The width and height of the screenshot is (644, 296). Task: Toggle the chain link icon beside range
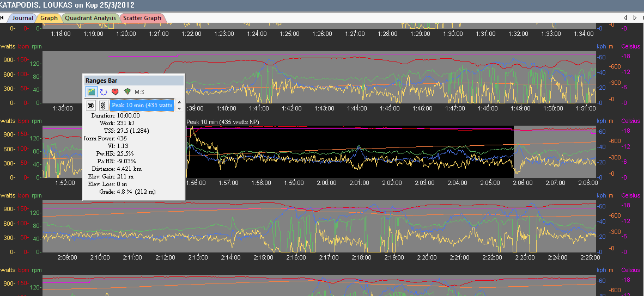click(x=102, y=106)
